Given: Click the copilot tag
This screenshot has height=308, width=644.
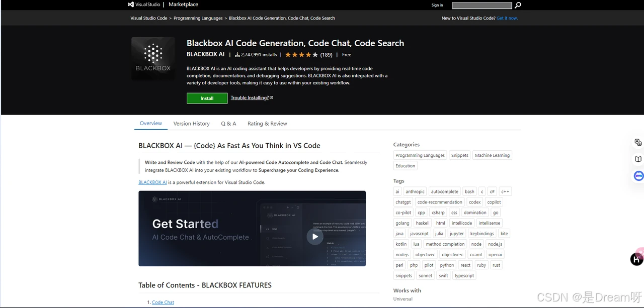Looking at the screenshot, I should point(494,202).
